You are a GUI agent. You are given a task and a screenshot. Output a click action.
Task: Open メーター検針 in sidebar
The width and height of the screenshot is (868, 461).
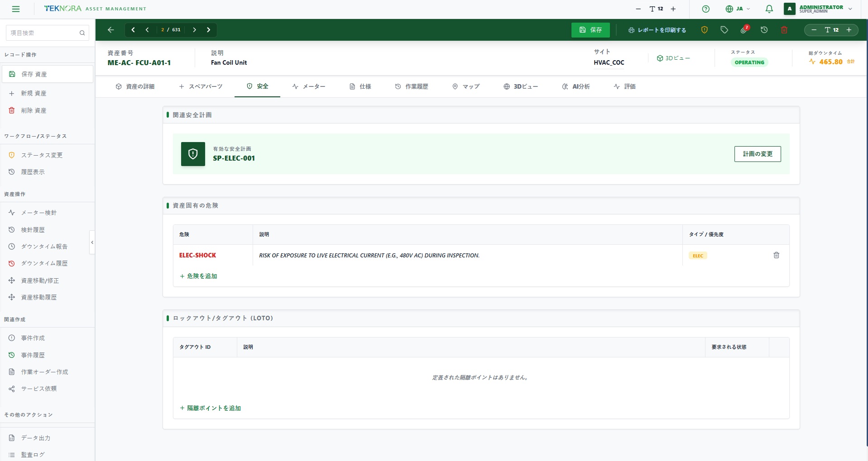click(47, 213)
